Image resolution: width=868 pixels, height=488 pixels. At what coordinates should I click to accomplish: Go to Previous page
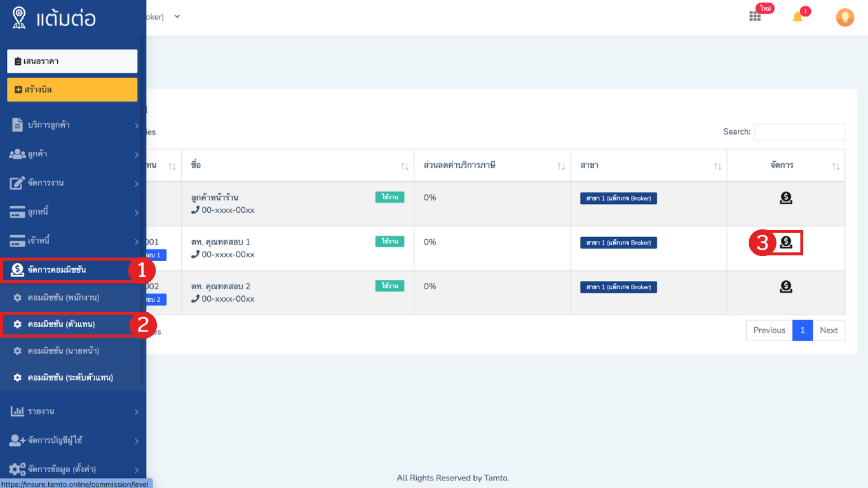pyautogui.click(x=769, y=330)
